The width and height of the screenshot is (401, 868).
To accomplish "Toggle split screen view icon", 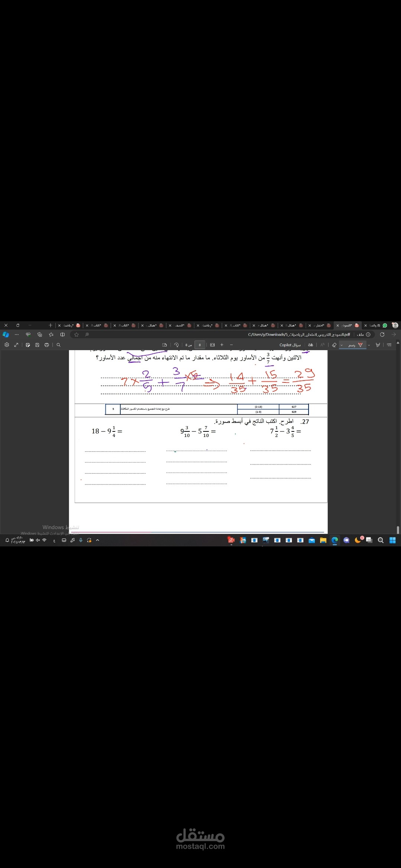I will 62,334.
